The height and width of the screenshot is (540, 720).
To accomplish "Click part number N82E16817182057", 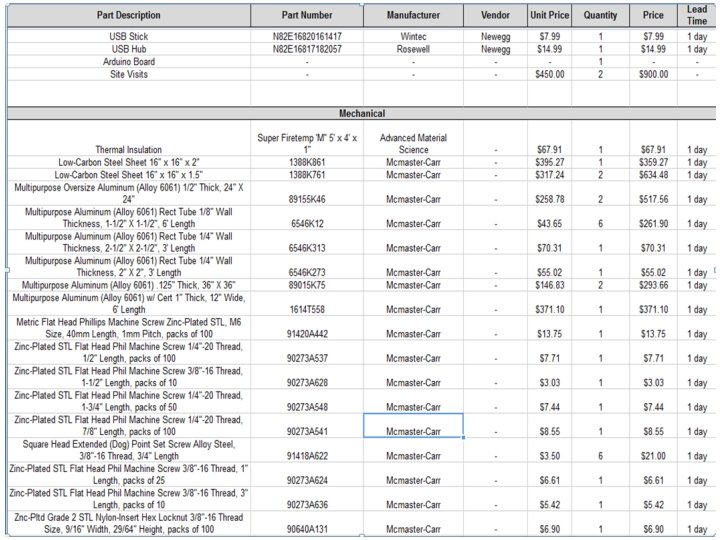I will (x=307, y=49).
